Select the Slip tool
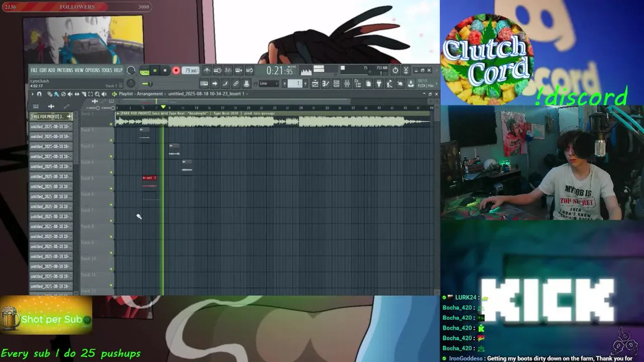Image resolution: width=644 pixels, height=362 pixels. (x=77, y=94)
